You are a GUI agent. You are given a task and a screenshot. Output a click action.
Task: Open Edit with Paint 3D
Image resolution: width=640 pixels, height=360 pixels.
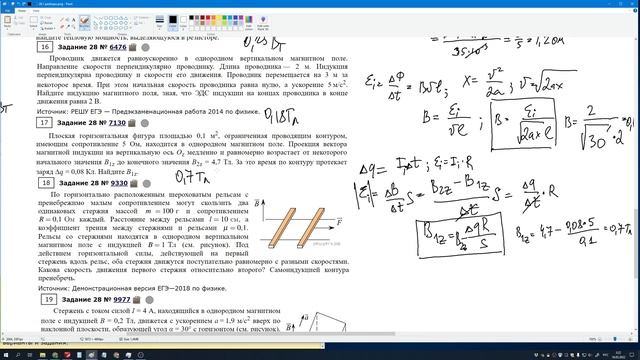(263, 22)
